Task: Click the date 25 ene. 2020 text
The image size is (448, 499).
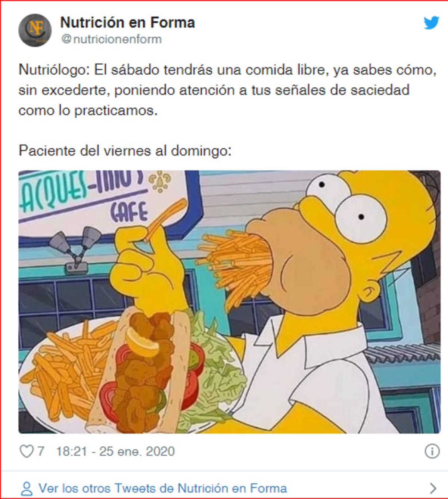Action: point(137,451)
